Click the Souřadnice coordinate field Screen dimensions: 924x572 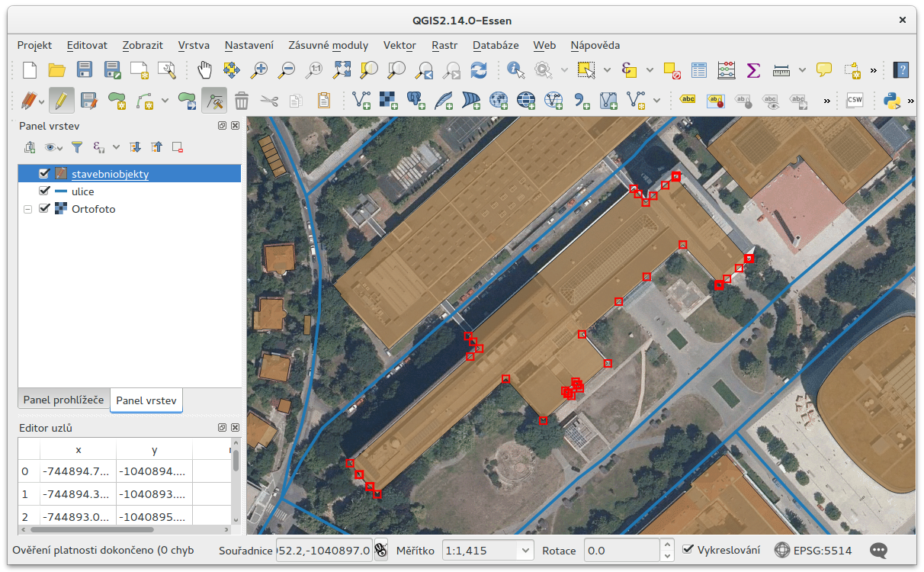click(323, 550)
